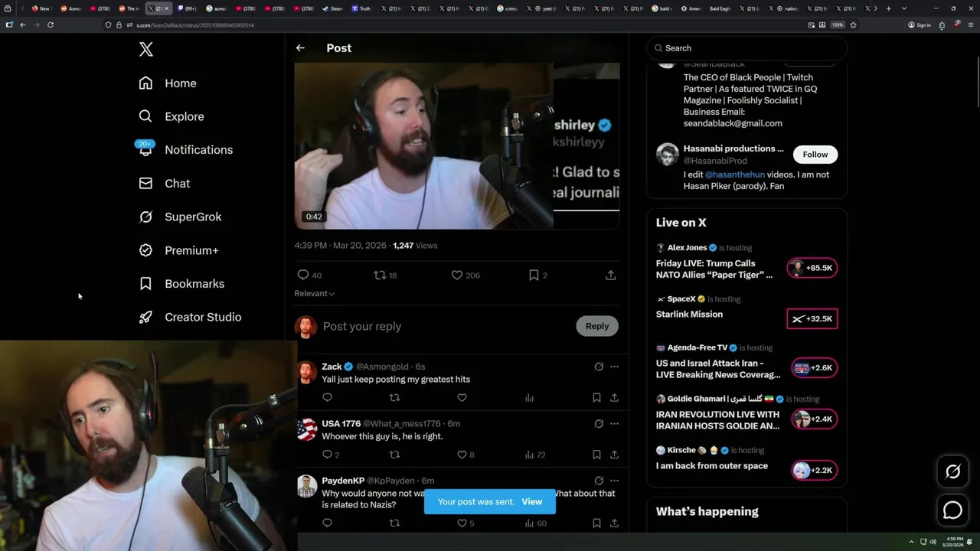
Task: Like the post with 206 likes
Action: (465, 275)
